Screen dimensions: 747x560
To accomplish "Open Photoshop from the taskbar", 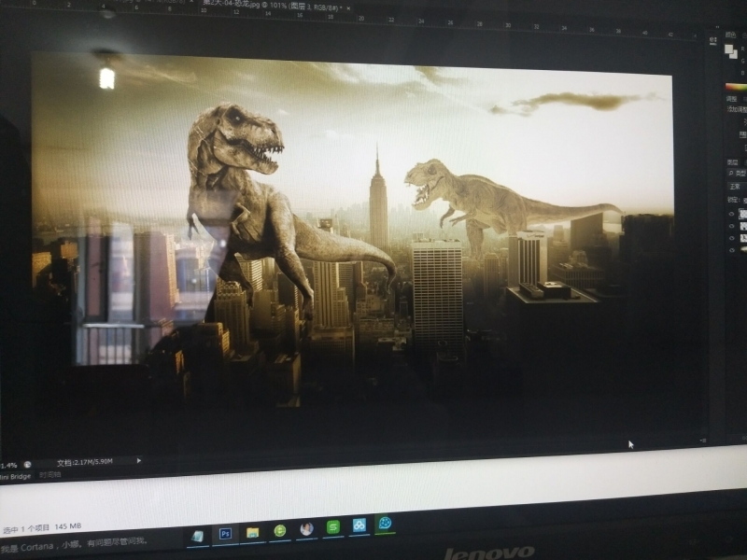I will 225,533.
